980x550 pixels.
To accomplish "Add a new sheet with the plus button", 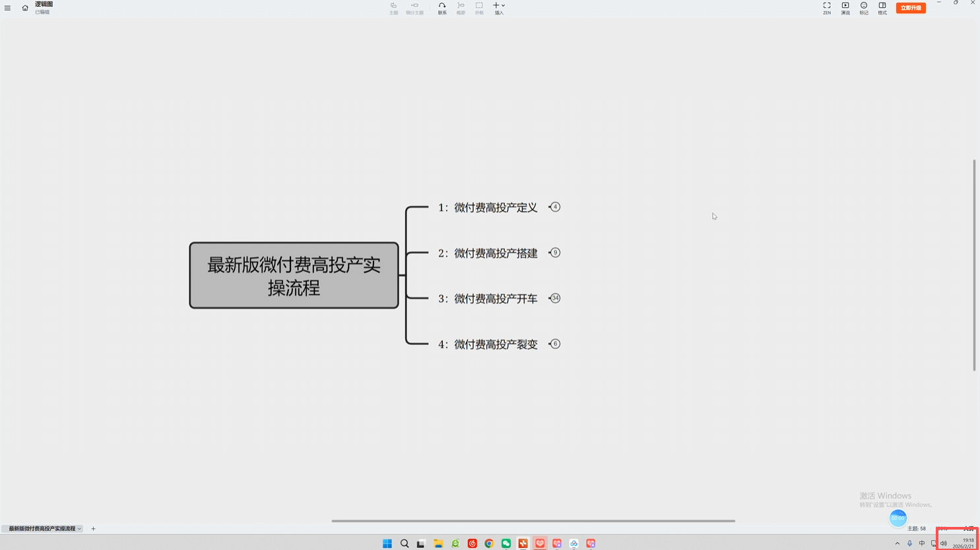I will point(93,529).
